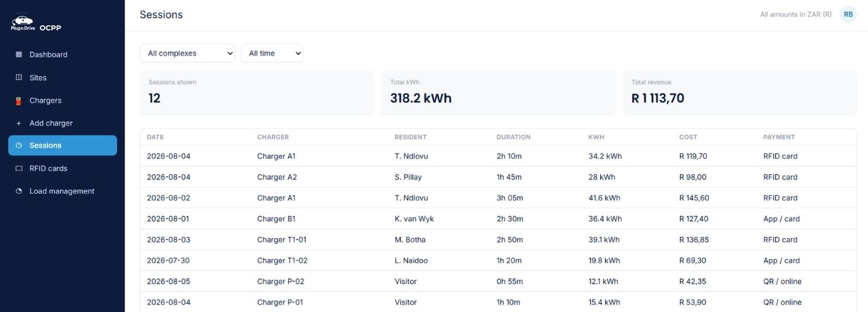868x312 pixels.
Task: Click the R 136,85 cost cell
Action: [x=694, y=239]
